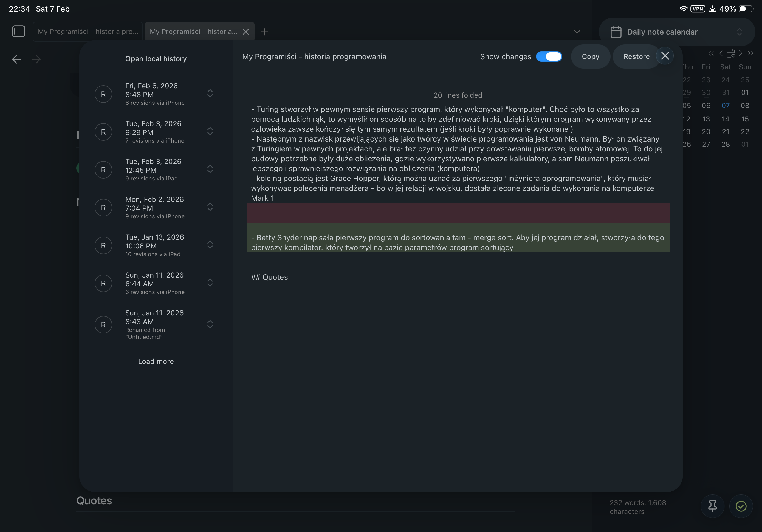
Task: Select Mon, Feb 2 7:04 PM revision
Action: tap(155, 207)
